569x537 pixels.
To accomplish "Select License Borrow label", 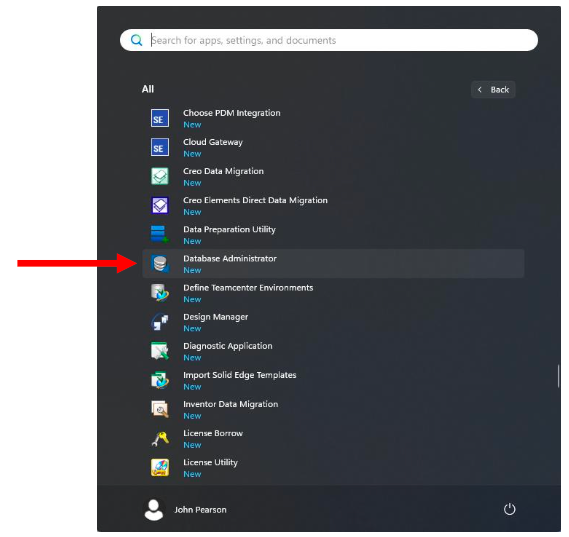I will (213, 433).
